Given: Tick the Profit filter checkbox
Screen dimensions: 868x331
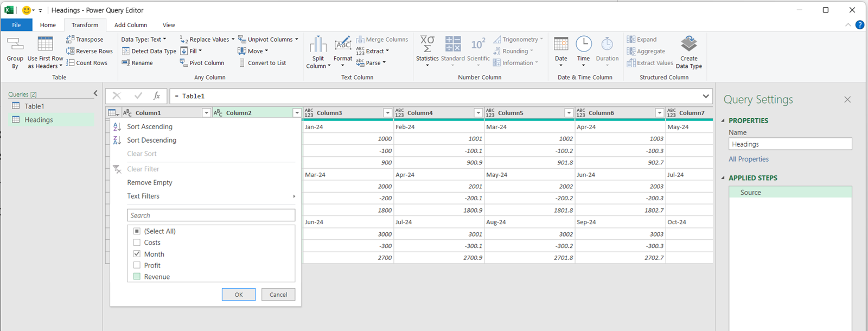Looking at the screenshot, I should [x=137, y=265].
